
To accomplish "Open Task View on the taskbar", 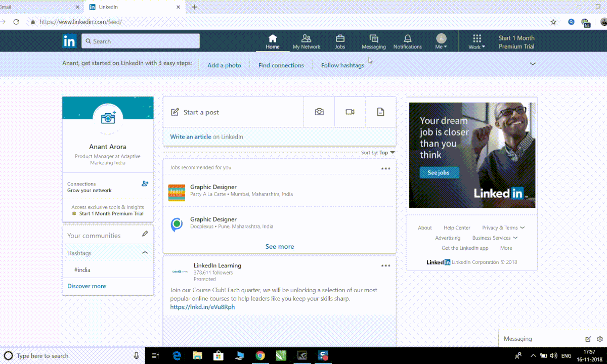I will (x=155, y=355).
